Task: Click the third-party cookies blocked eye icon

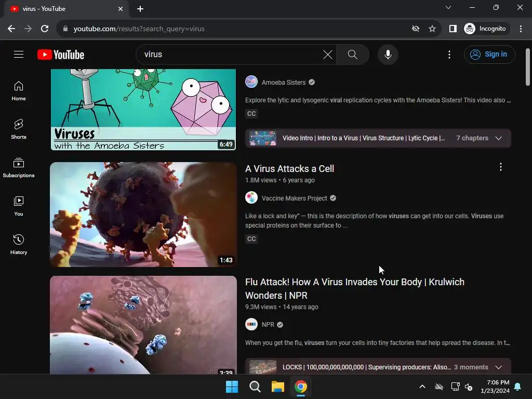Action: [x=415, y=29]
